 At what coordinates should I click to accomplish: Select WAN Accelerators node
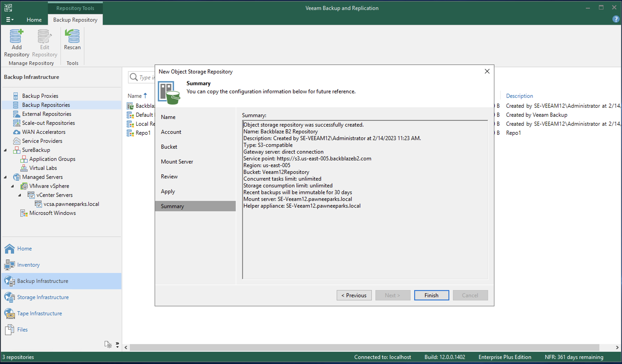44,132
